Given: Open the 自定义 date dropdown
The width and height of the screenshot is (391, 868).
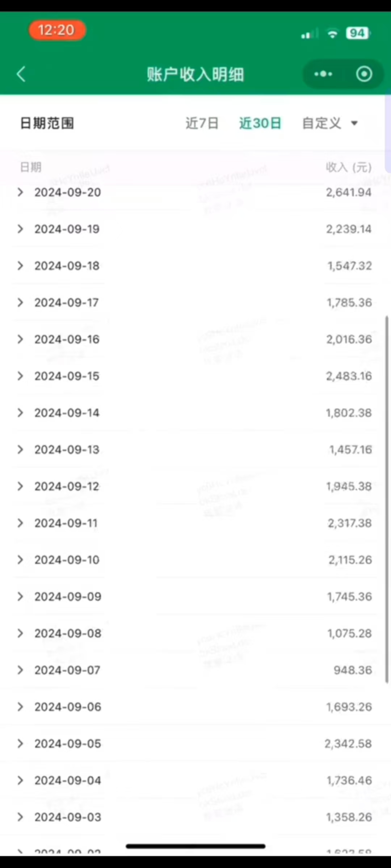Looking at the screenshot, I should pos(330,123).
